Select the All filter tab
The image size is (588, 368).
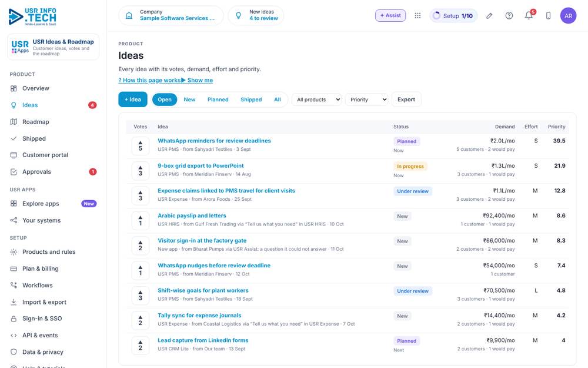pyautogui.click(x=278, y=100)
